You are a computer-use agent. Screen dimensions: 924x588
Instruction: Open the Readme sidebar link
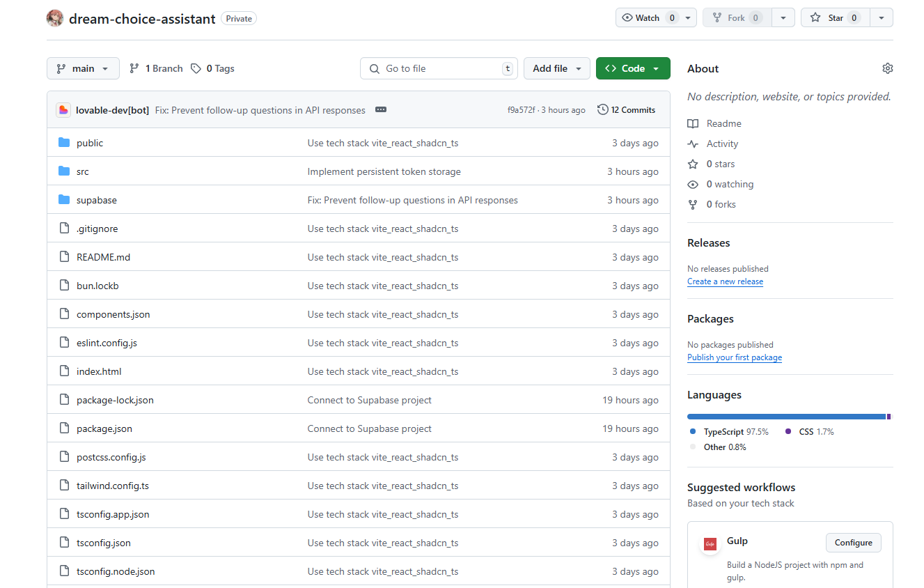pos(714,123)
